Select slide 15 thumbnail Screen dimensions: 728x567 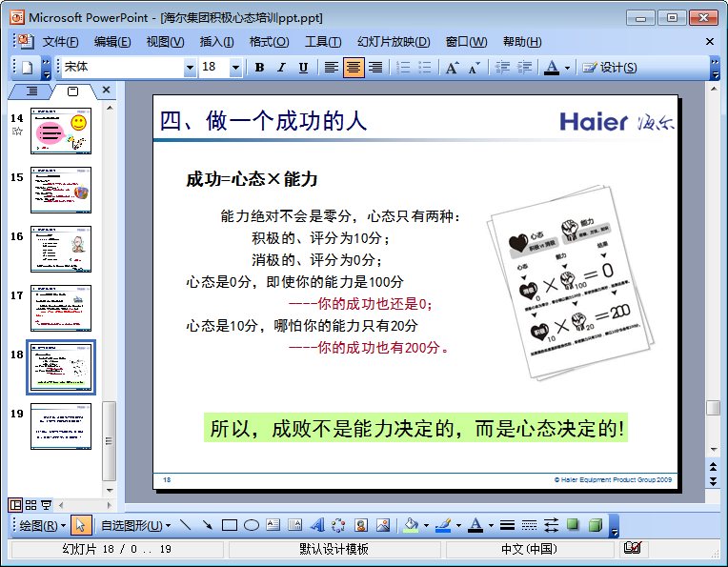tap(61, 190)
